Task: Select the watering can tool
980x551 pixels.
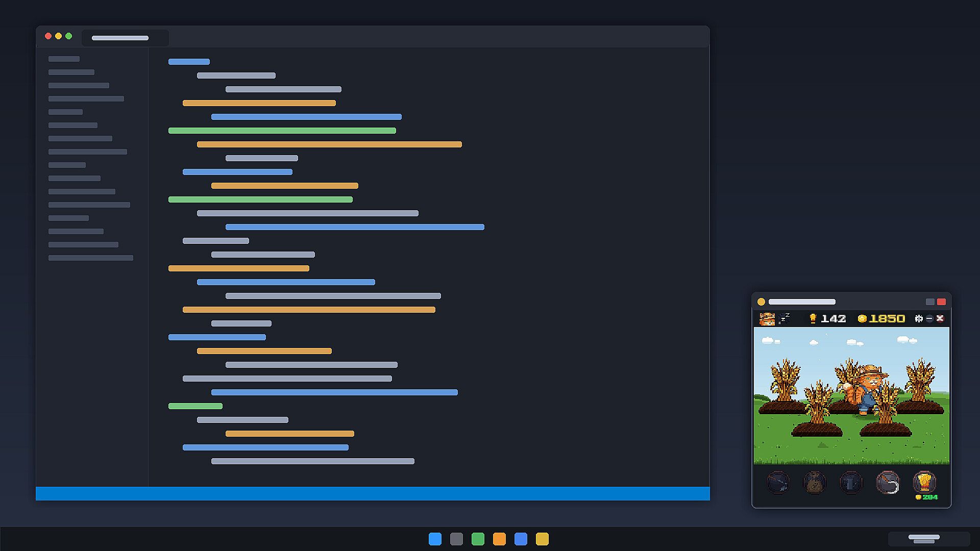Action: [x=851, y=483]
